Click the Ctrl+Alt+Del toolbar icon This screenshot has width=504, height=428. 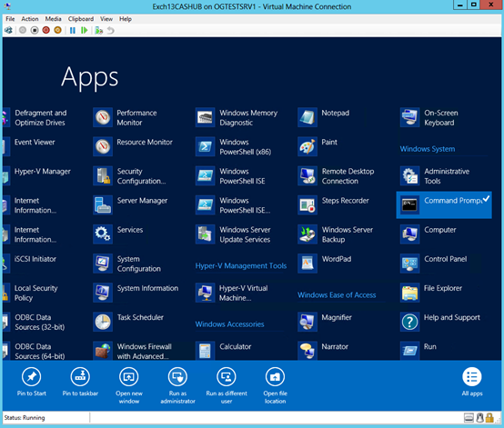pos(8,31)
